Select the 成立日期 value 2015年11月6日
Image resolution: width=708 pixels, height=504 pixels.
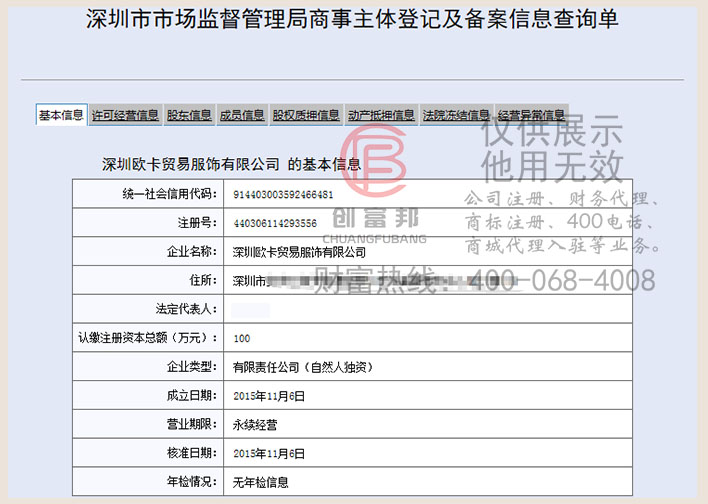point(269,396)
